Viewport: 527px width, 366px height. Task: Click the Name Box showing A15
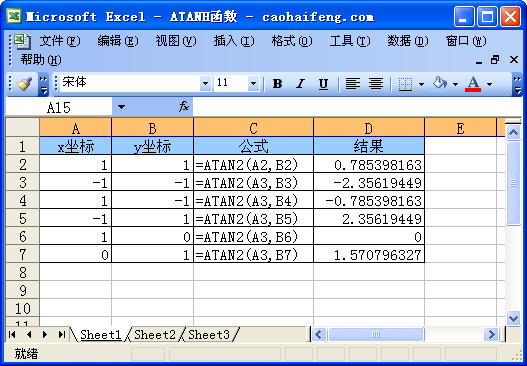point(59,108)
